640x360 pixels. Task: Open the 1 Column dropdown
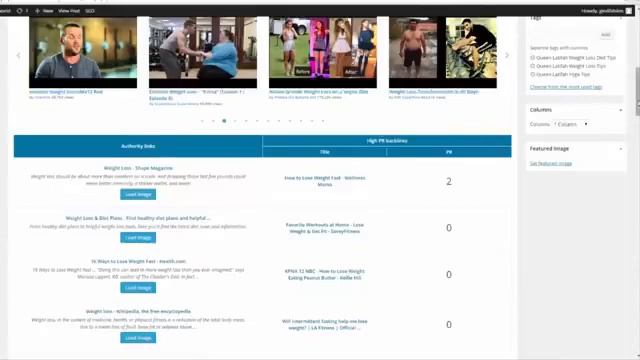pos(571,124)
